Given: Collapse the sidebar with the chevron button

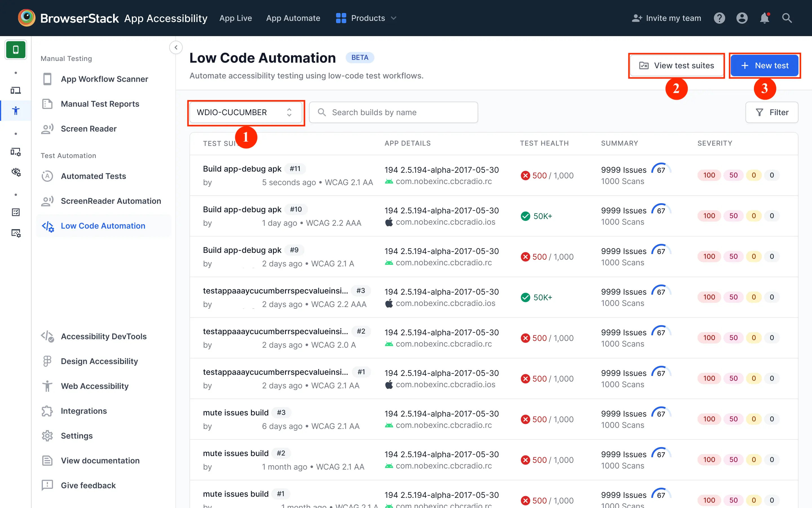Looking at the screenshot, I should [176, 47].
